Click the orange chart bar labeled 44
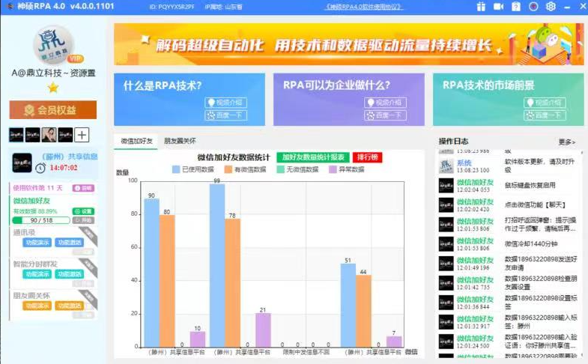This screenshot has height=364, width=588. tap(363, 311)
